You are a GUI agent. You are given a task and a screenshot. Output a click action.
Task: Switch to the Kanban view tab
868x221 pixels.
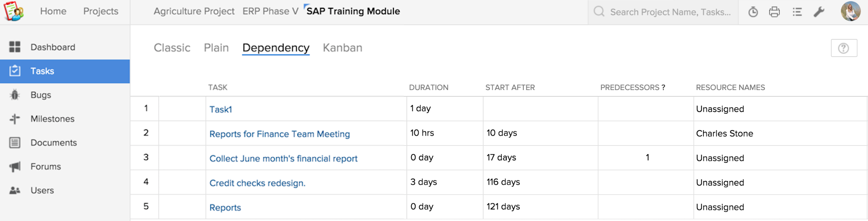342,48
